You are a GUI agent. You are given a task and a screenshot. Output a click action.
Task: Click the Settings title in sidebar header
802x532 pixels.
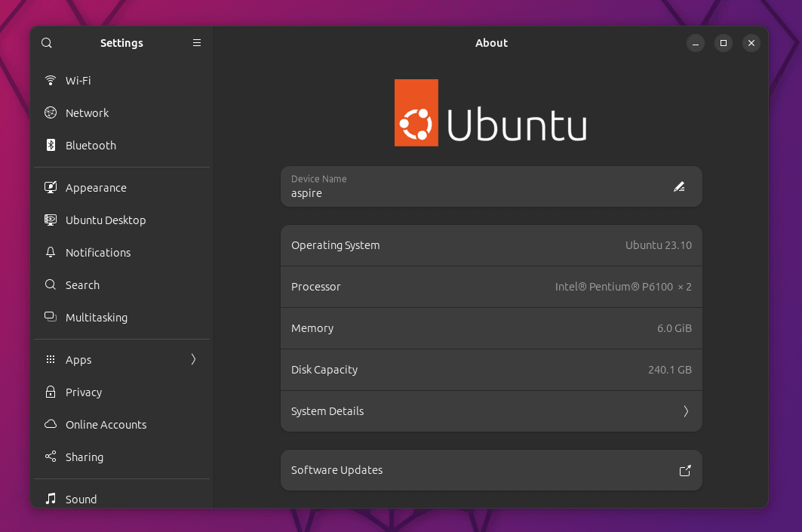(121, 43)
